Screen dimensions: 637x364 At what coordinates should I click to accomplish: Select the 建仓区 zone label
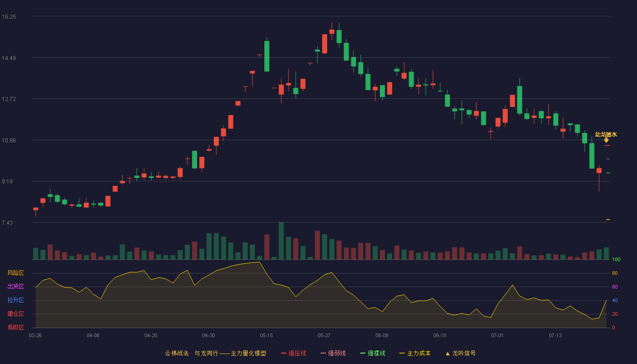pyautogui.click(x=15, y=314)
